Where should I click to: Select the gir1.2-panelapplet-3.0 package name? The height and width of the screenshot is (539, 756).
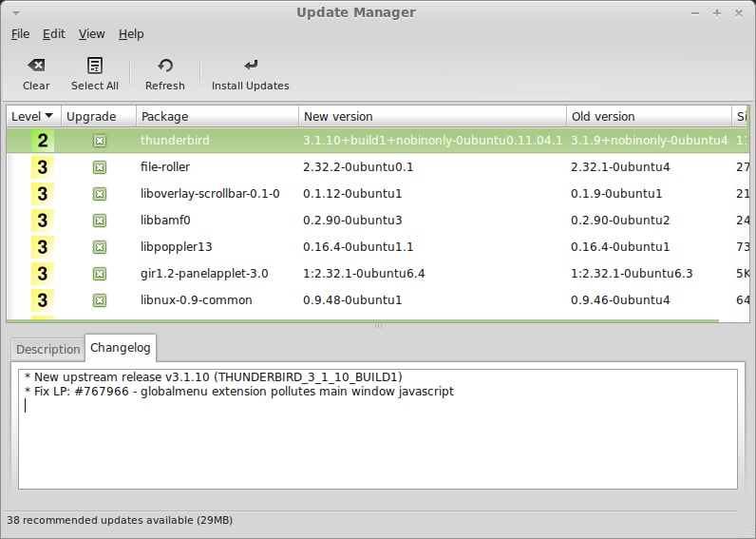tap(204, 274)
